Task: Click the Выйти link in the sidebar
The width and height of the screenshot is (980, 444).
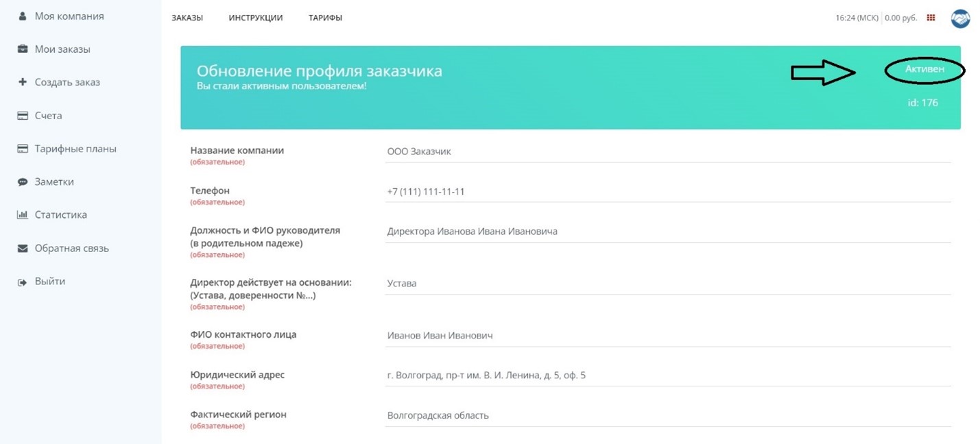Action: coord(50,282)
